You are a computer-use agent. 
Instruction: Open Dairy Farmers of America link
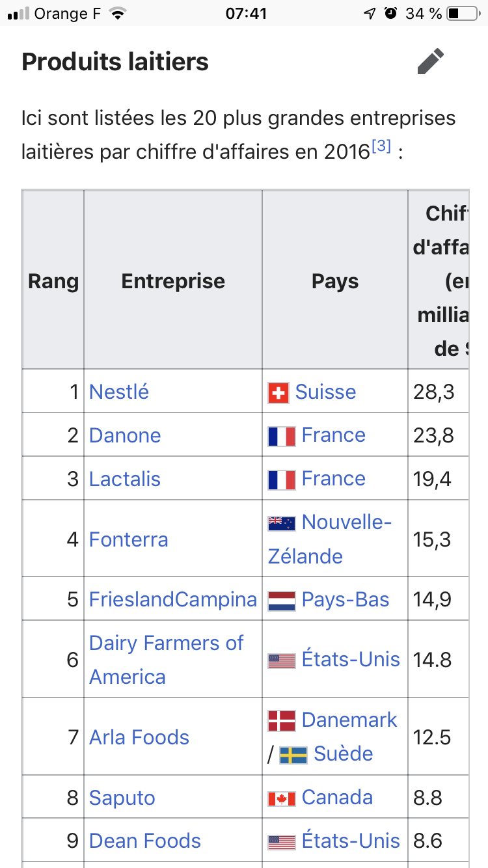[x=166, y=660]
